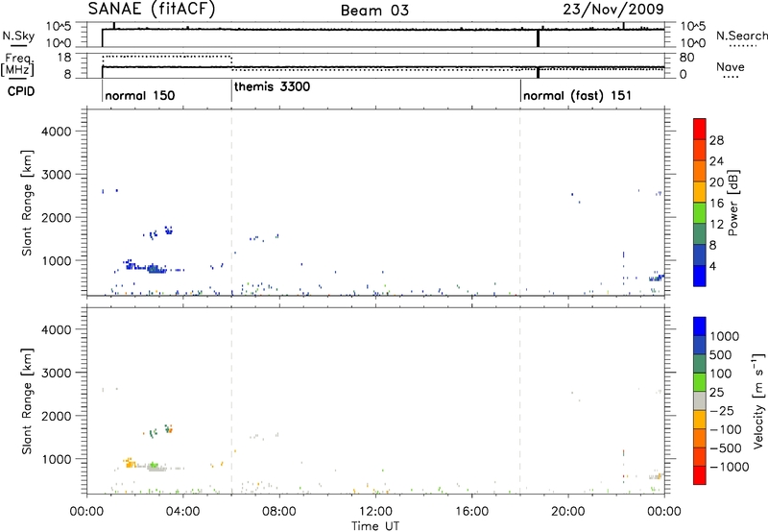Click the 4000 tick on velocity panel axis
Viewport: 768px width, 532px height.
56,329
